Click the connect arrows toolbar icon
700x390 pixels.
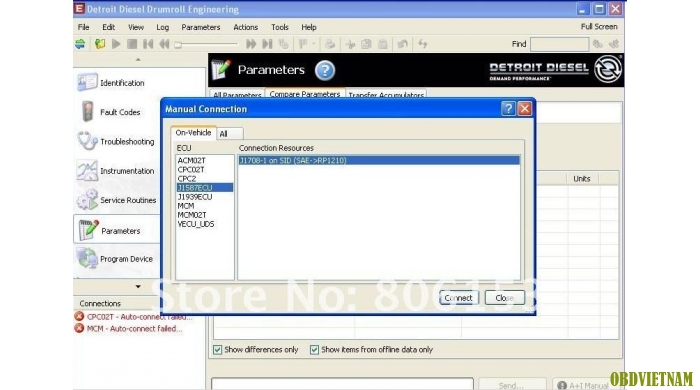point(80,44)
